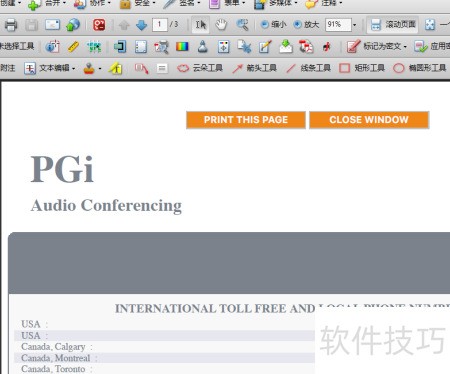Screen dimensions: 450x374
Task: Open the 协作 collaborate menu
Action: pos(92,4)
